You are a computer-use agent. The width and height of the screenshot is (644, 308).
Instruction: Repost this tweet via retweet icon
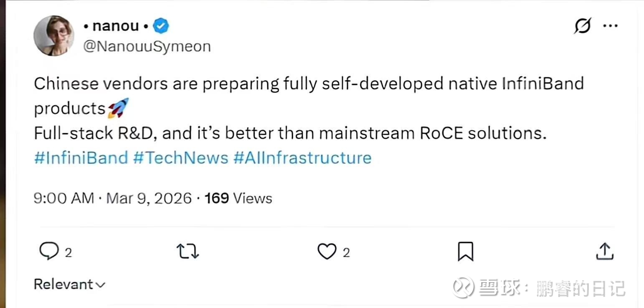[x=188, y=252]
